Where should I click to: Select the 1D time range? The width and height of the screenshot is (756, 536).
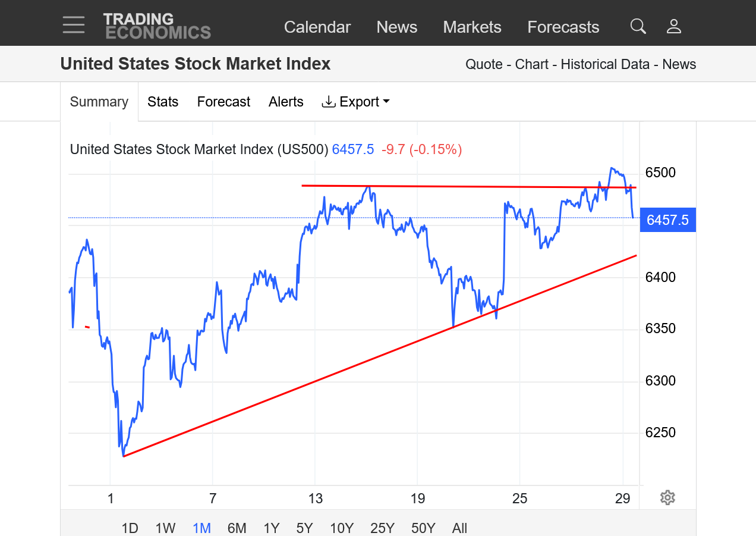(x=130, y=528)
